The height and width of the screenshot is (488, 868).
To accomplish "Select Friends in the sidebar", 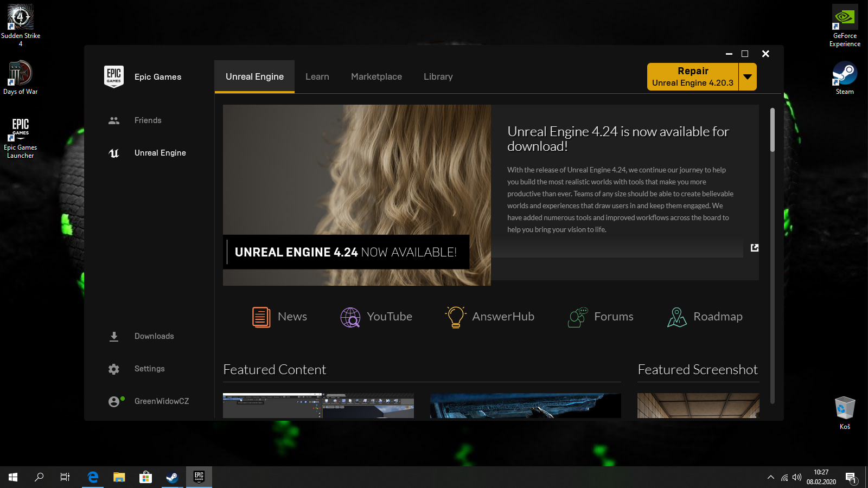I will [x=148, y=120].
